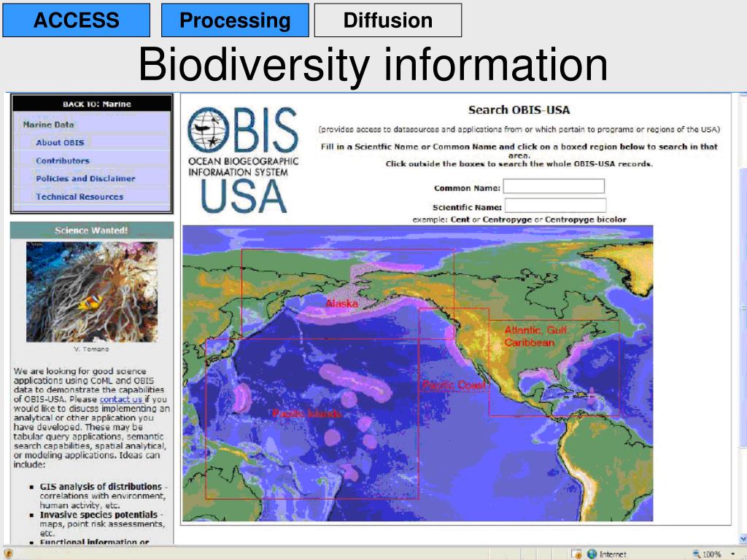Click the 'V. Tomano' photo credit
The height and width of the screenshot is (560, 747).
coord(91,349)
